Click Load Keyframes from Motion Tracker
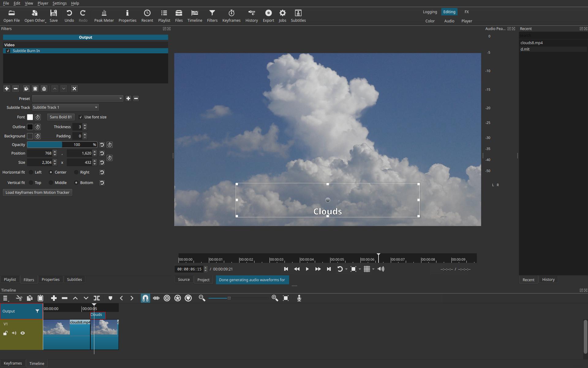This screenshot has height=368, width=588. [37, 193]
